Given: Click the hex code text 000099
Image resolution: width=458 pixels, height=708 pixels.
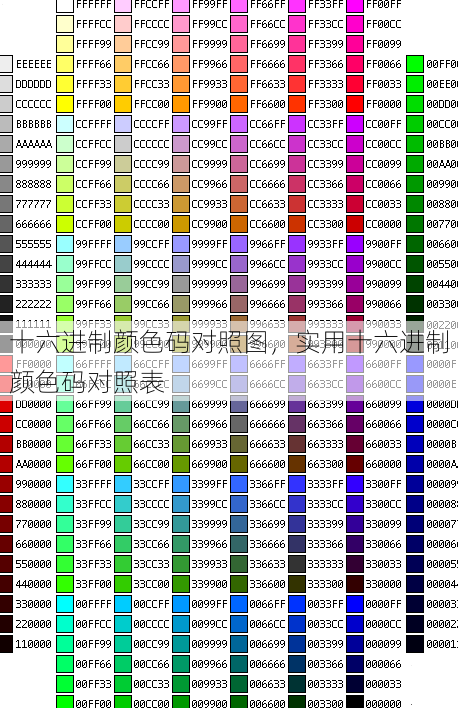Looking at the screenshot, I should 383,644.
